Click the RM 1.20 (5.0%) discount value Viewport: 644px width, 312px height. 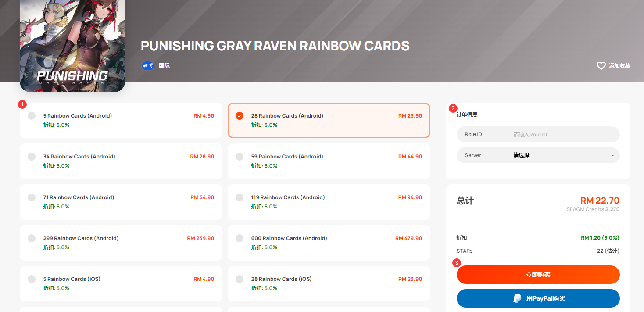600,238
